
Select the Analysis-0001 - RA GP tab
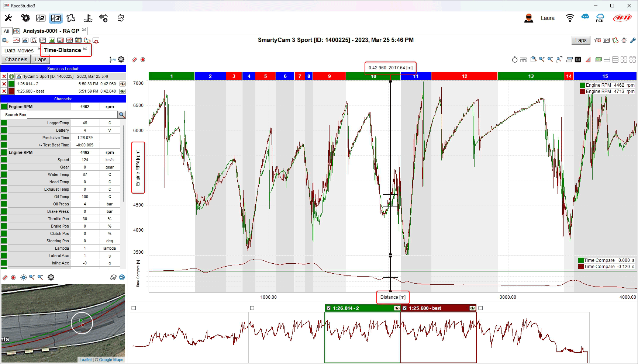51,31
